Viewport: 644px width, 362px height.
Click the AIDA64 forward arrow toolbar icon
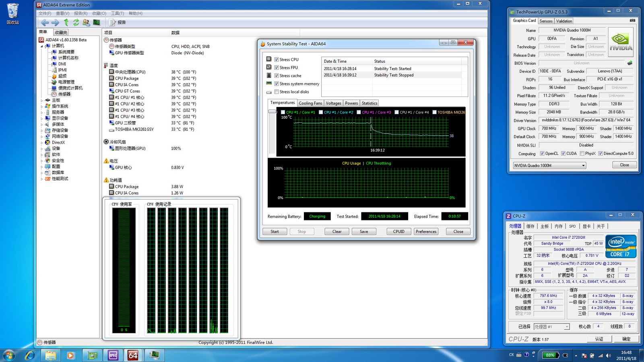coord(55,23)
